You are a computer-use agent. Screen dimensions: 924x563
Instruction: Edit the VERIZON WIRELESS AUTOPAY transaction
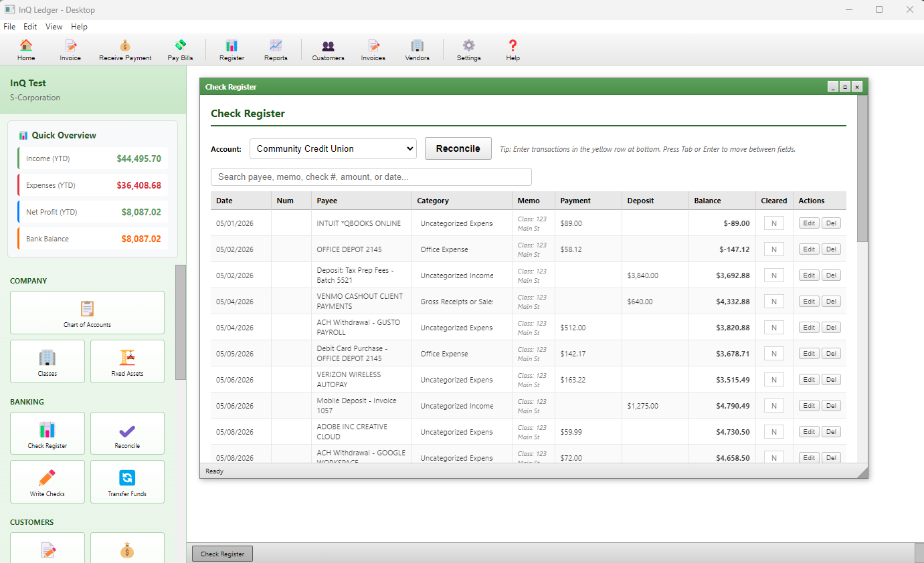[809, 380]
